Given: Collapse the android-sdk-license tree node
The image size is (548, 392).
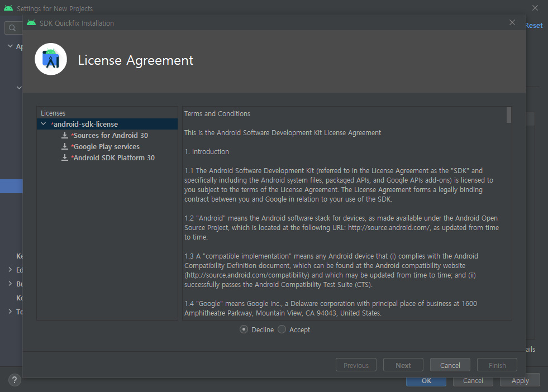Looking at the screenshot, I should [x=44, y=123].
